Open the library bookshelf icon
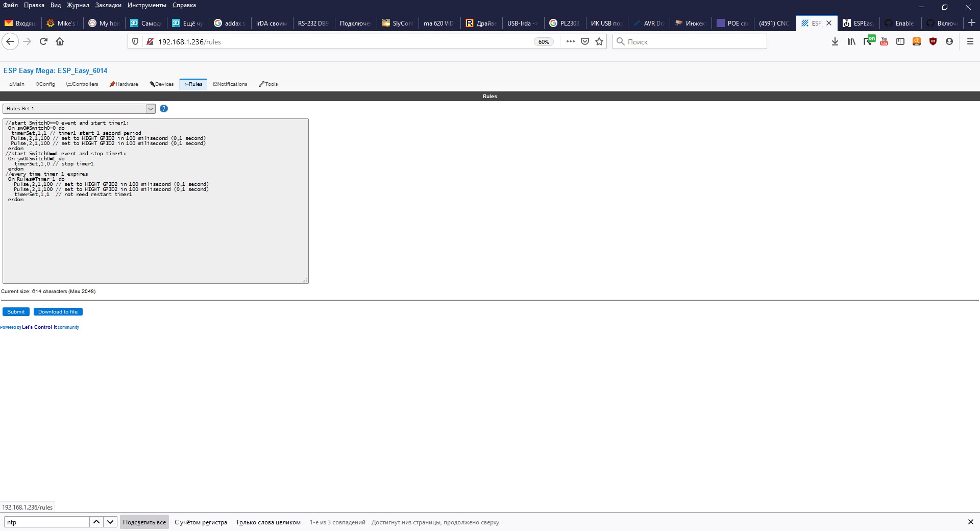Image resolution: width=980 pixels, height=531 pixels. pos(851,42)
